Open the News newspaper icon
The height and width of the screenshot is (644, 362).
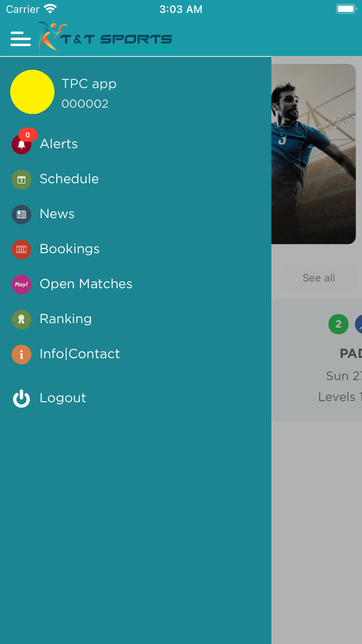point(21,214)
